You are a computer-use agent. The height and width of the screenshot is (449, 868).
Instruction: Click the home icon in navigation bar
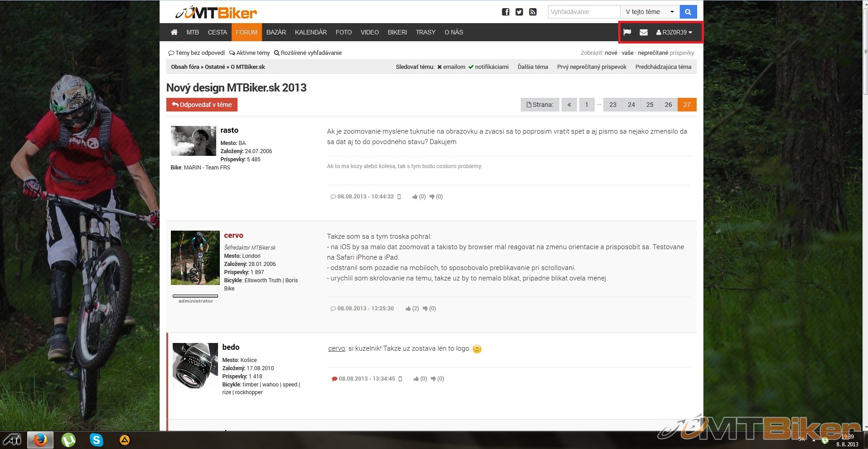click(174, 32)
